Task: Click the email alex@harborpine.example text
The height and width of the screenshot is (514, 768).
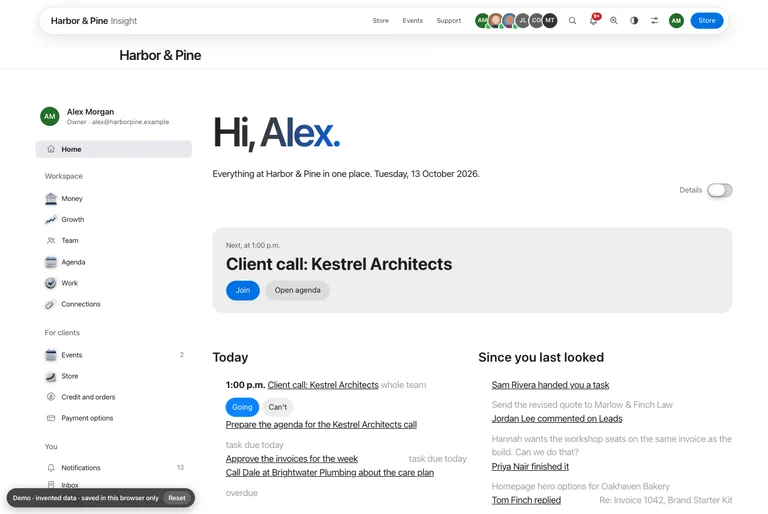Action: coord(130,122)
